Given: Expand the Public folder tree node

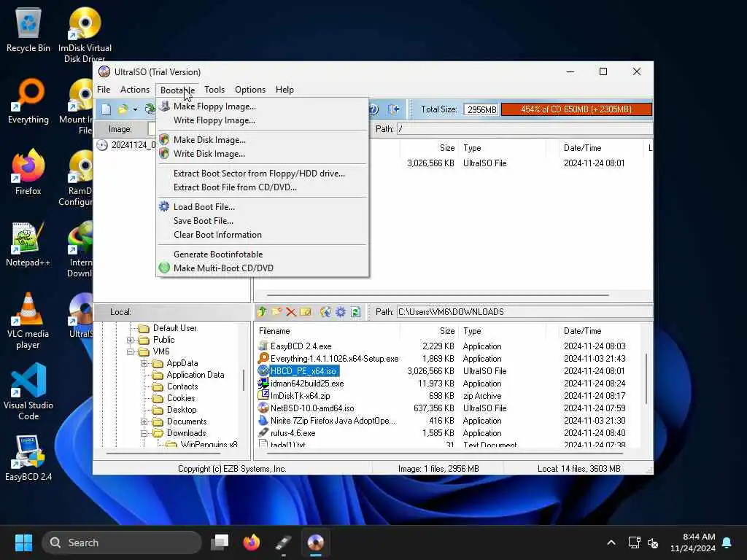Looking at the screenshot, I should point(130,340).
